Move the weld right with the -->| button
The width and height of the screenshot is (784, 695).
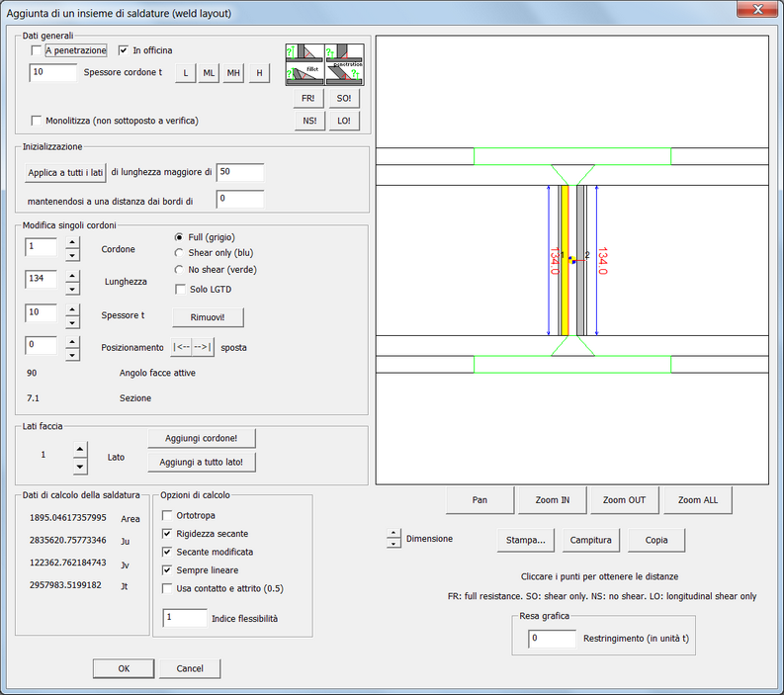tap(203, 347)
